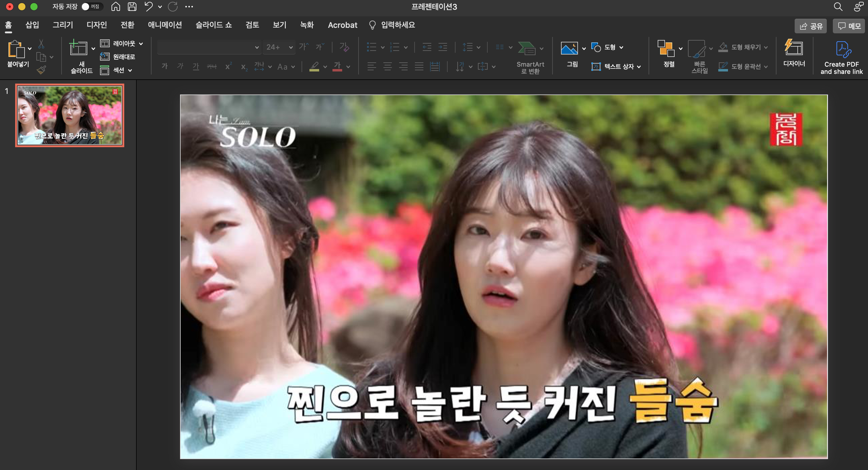Click the text highlight color swatch
Screen dimensions: 868x470
pyautogui.click(x=314, y=66)
